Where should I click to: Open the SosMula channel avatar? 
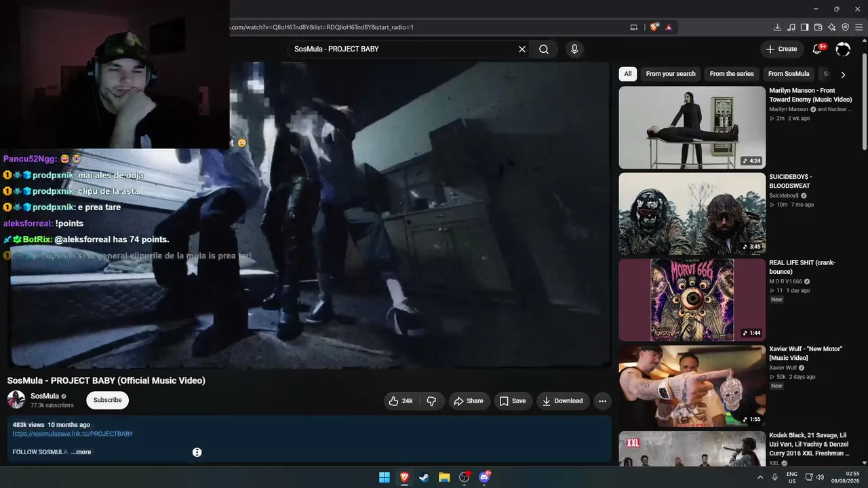16,400
